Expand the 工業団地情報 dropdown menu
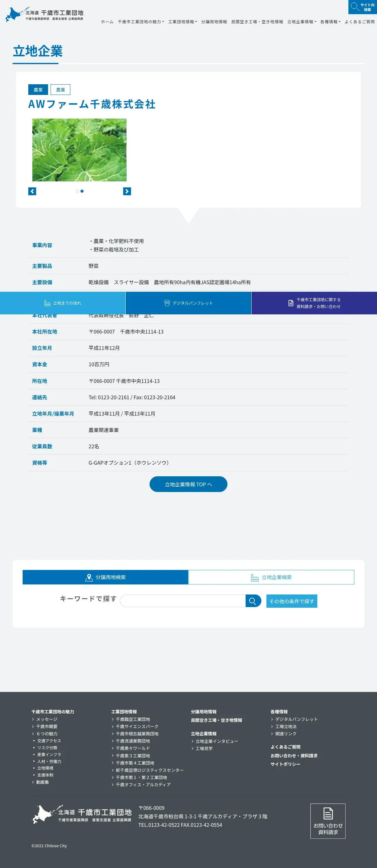The image size is (377, 868). coord(183,22)
